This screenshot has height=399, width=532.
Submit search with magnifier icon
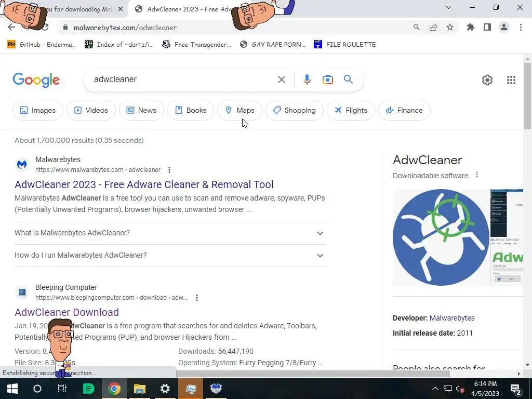pyautogui.click(x=348, y=79)
